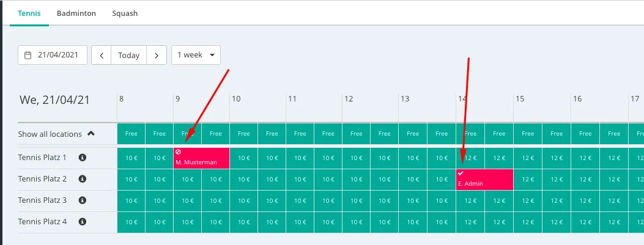Select the Tennis tab

(x=29, y=13)
